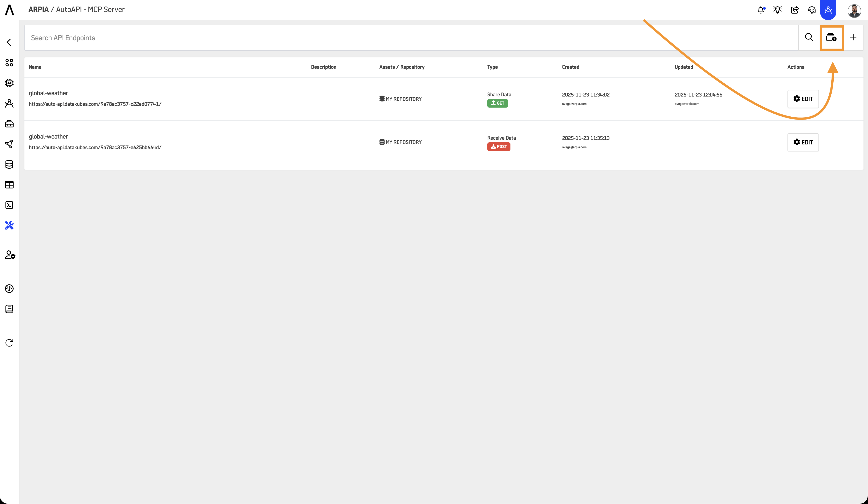Image resolution: width=868 pixels, height=504 pixels.
Task: Select the terminal console sidebar icon
Action: coord(9,205)
